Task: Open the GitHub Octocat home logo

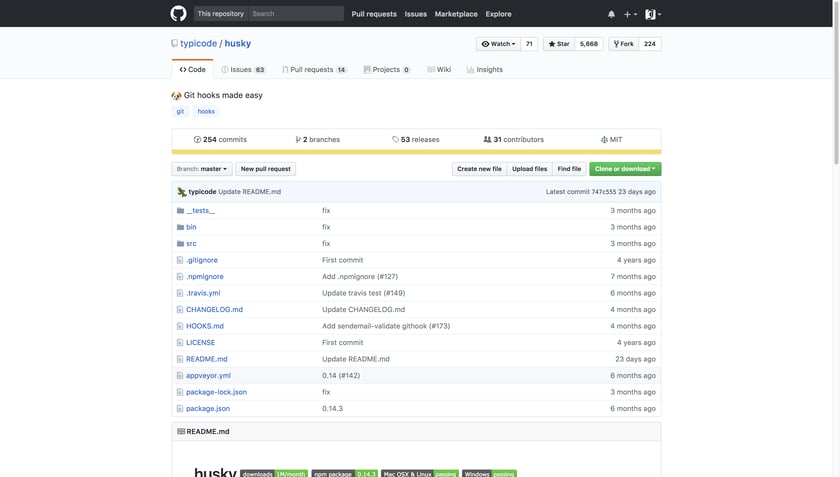Action: [178, 13]
